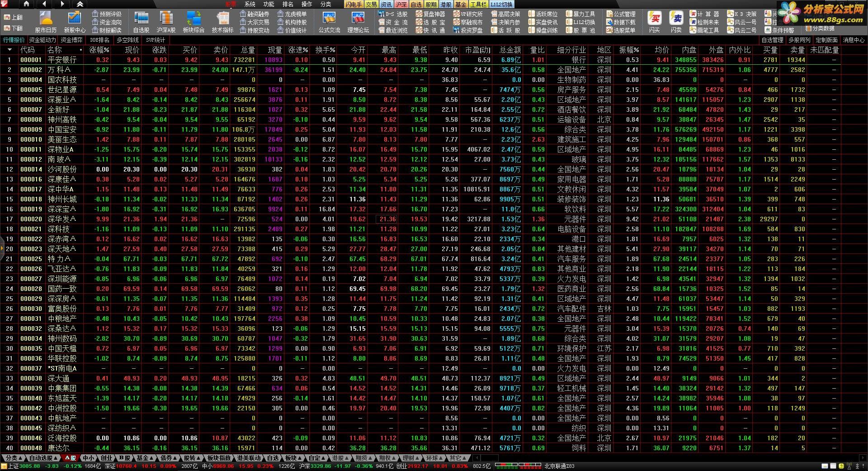This screenshot has height=471, width=868.
Task: Open 消息中心 message center
Action: pos(854,40)
